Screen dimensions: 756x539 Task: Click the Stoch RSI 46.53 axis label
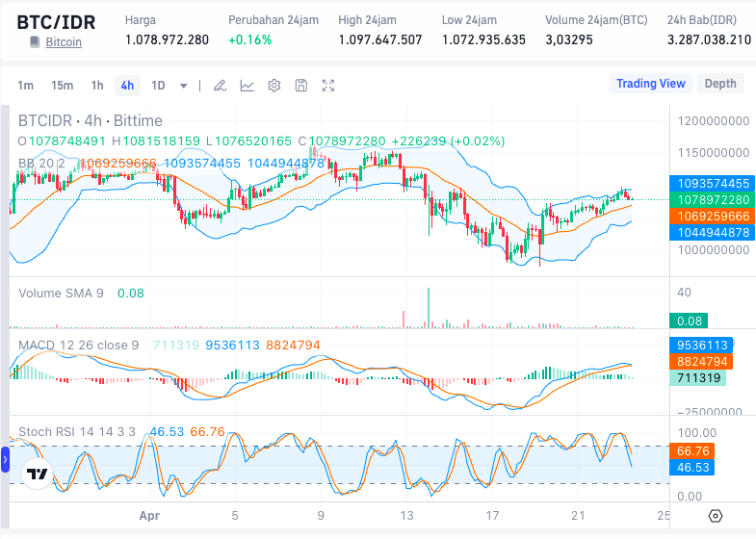coord(692,467)
